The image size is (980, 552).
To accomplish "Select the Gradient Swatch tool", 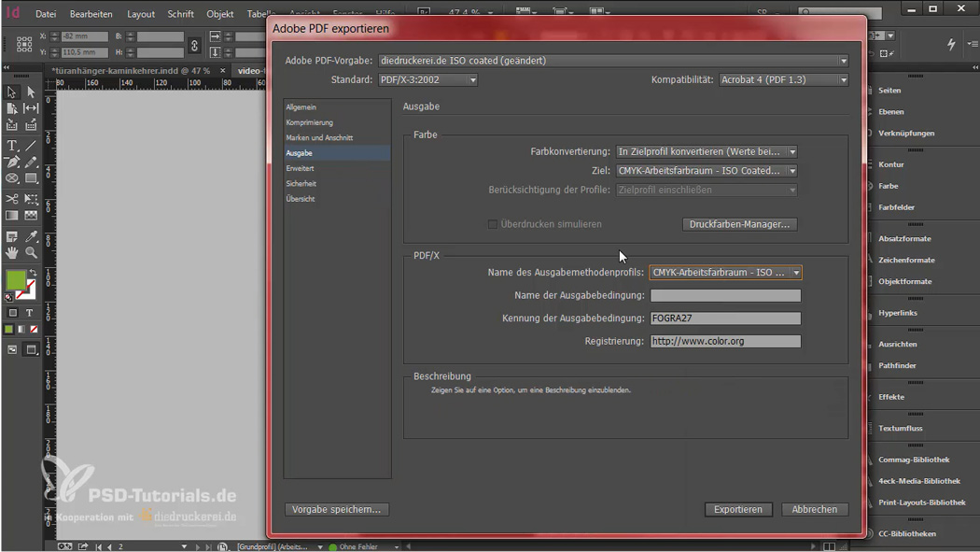I will pos(11,215).
